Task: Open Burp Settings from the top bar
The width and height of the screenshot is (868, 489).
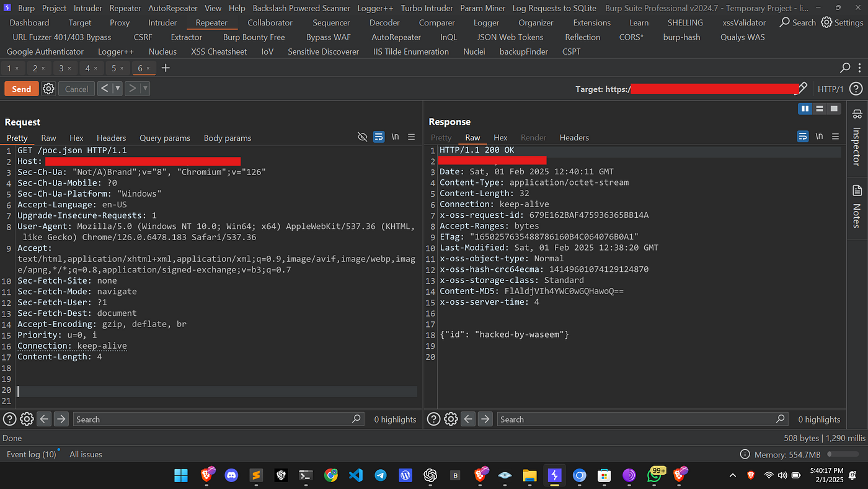Action: pos(842,22)
